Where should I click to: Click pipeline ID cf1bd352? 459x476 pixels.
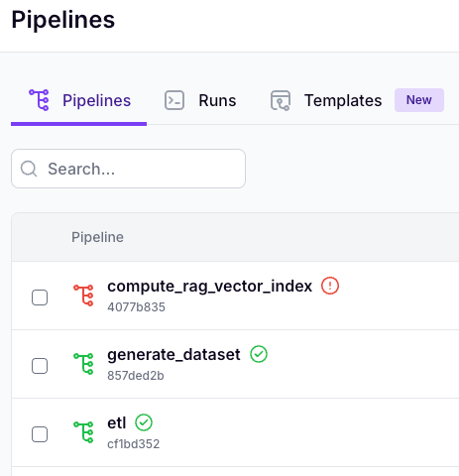pyautogui.click(x=134, y=444)
